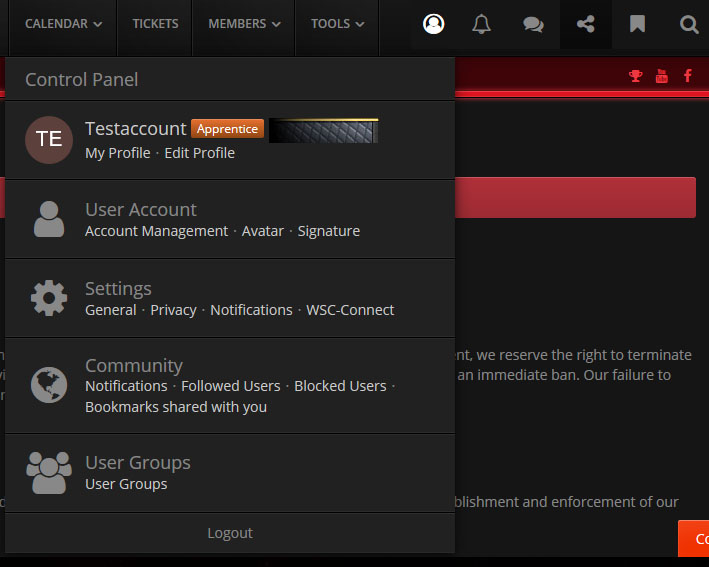Click the share icon in top bar
Viewport: 709px width, 567px height.
point(586,24)
